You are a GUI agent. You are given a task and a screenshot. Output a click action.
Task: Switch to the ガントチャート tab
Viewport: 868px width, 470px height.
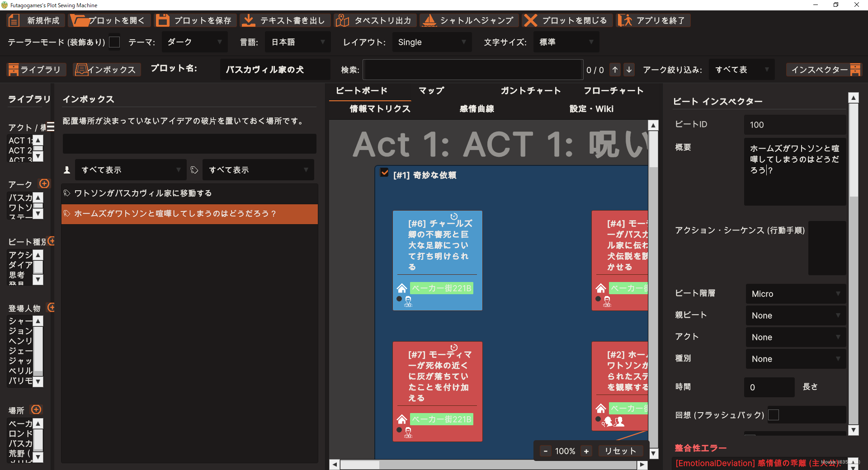tap(530, 90)
